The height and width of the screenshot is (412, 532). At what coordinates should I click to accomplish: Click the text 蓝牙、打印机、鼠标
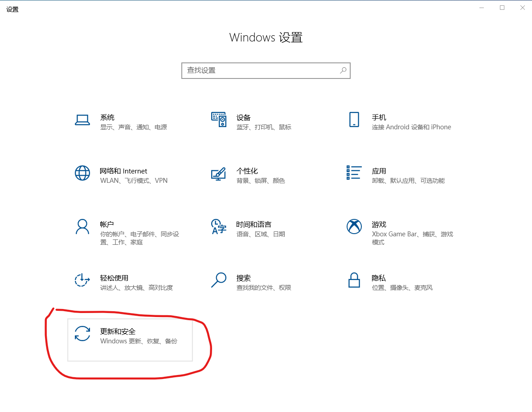[x=264, y=127]
